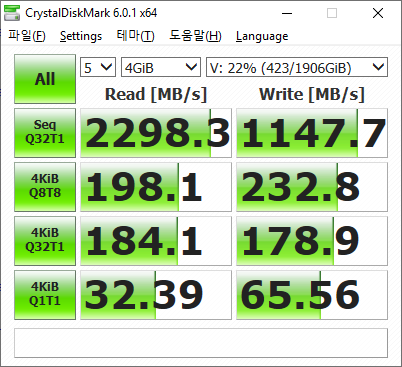Open the 도움말(H) menu
Image resolution: width=402 pixels, height=367 pixels.
pyautogui.click(x=195, y=36)
